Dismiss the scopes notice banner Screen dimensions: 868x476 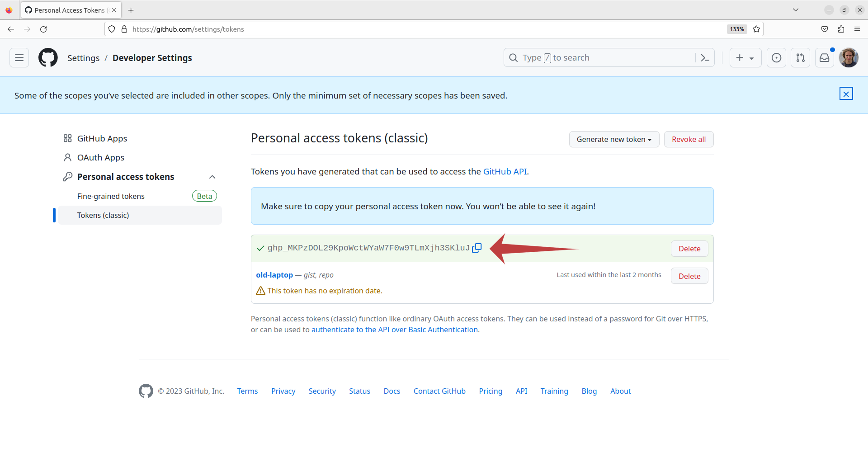[x=846, y=94]
